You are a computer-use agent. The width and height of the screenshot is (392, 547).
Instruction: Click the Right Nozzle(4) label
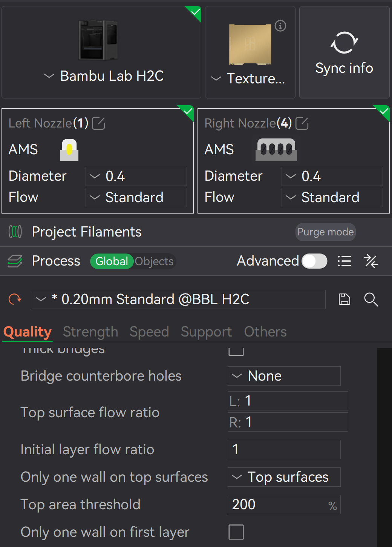click(x=248, y=123)
